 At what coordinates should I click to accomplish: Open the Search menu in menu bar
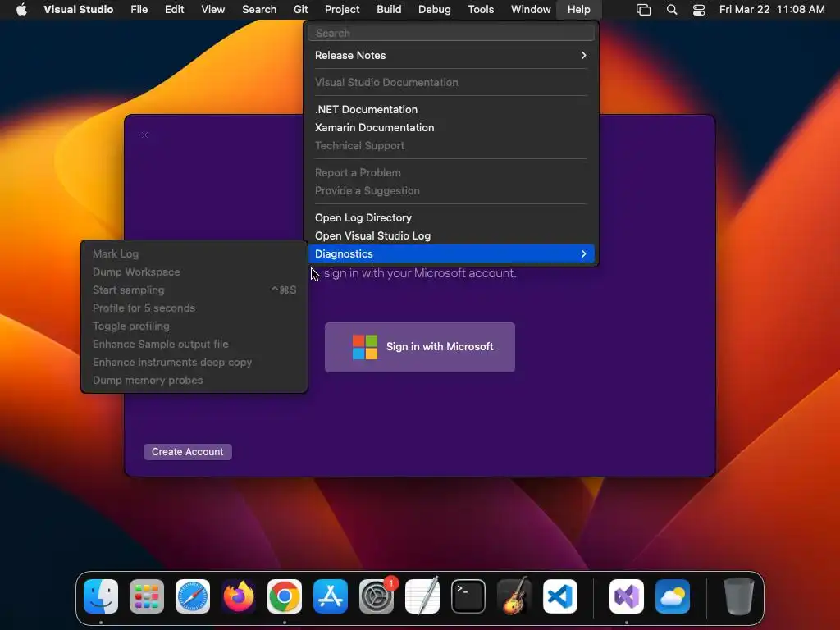point(259,9)
